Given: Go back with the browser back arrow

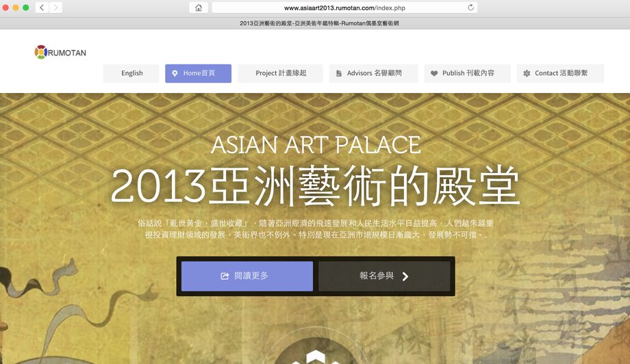Looking at the screenshot, I should point(42,8).
